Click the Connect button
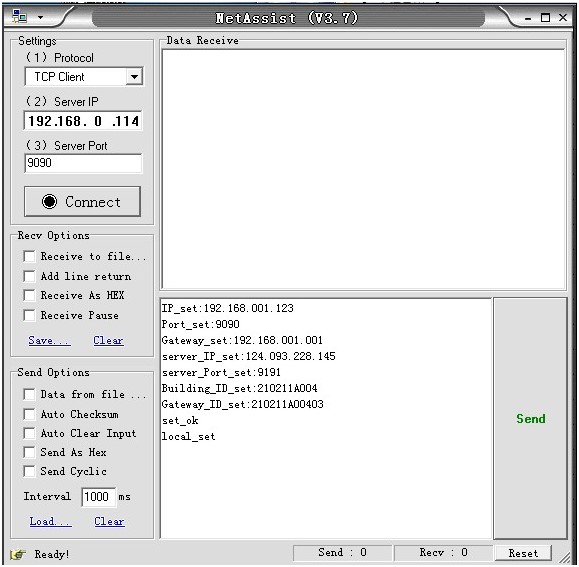This screenshot has height=567, width=579. [x=82, y=202]
